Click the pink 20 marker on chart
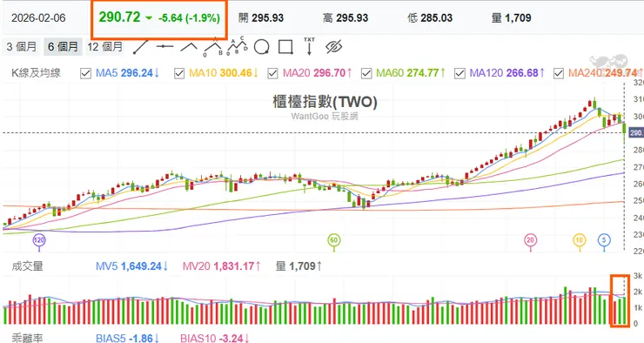 (x=530, y=241)
